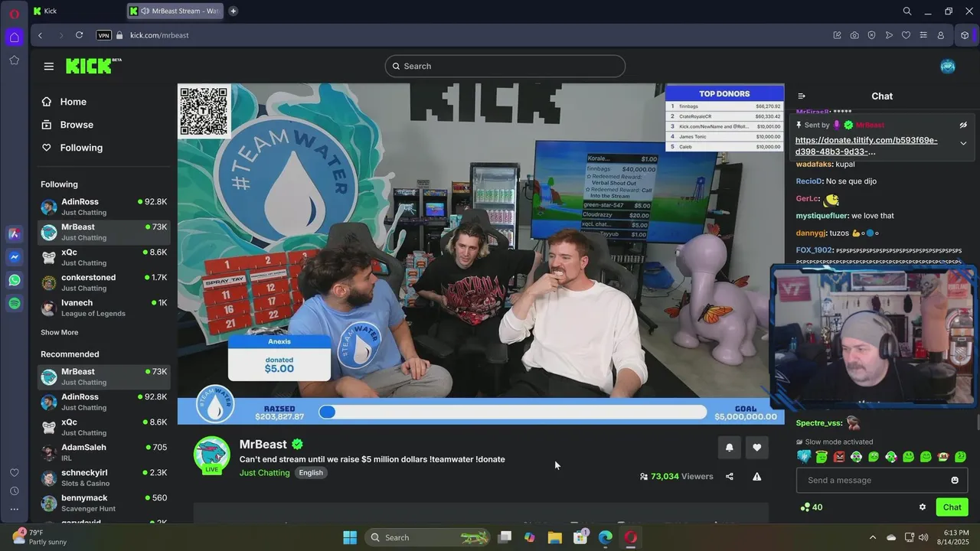Go back to the previous page
The height and width of the screenshot is (551, 980).
pos(40,35)
